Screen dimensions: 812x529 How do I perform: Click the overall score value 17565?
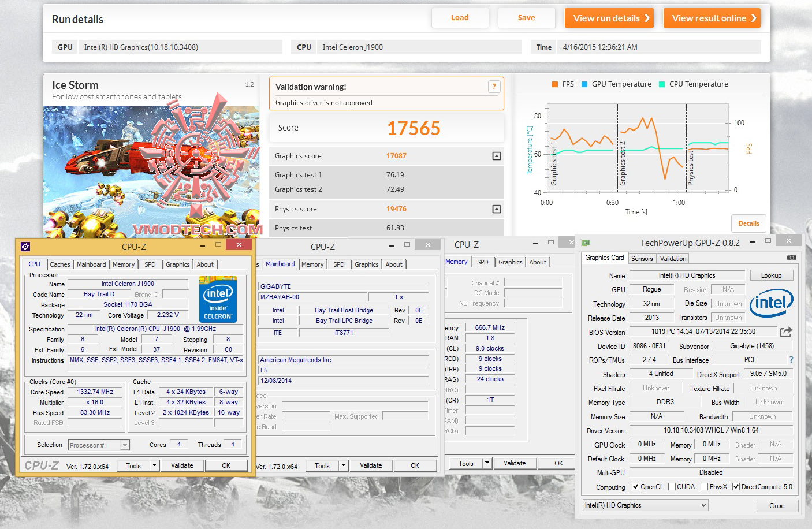414,128
